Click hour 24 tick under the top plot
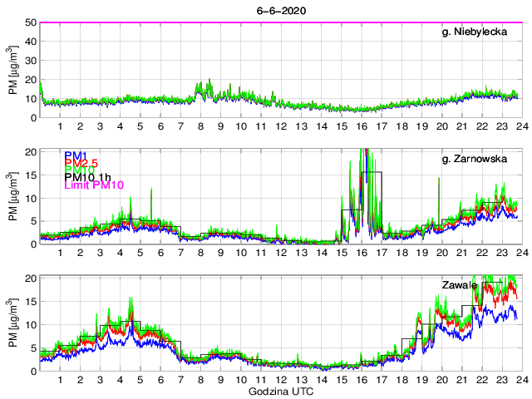Screen dimensions: 532x399 click(x=520, y=126)
